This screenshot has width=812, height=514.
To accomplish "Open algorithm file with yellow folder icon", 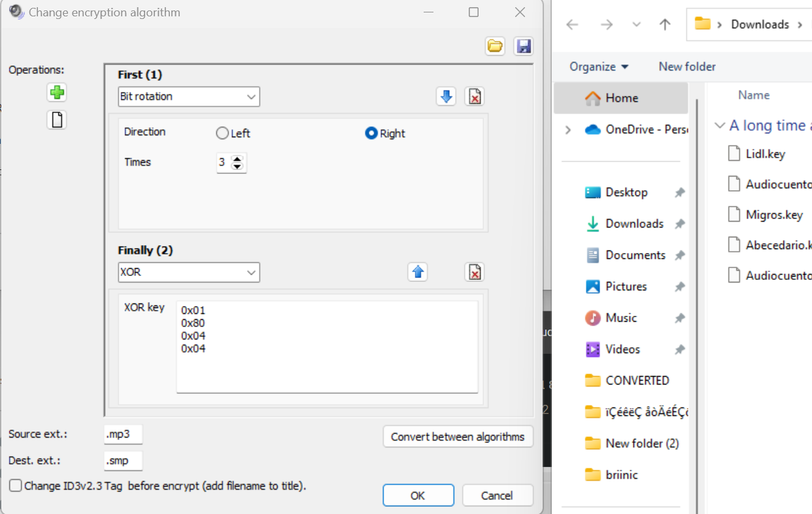I will point(495,46).
